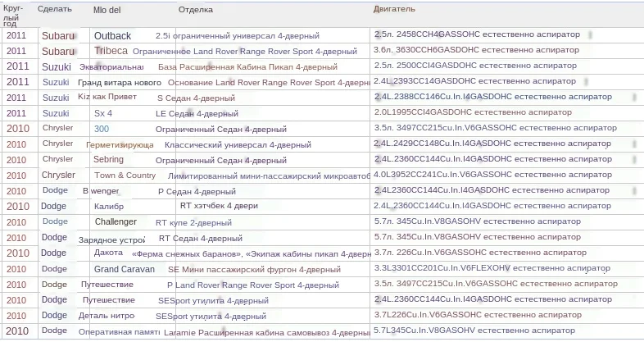The height and width of the screenshot is (342, 644).
Task: Click the 'Круглый год' column header
Action: coord(13,16)
